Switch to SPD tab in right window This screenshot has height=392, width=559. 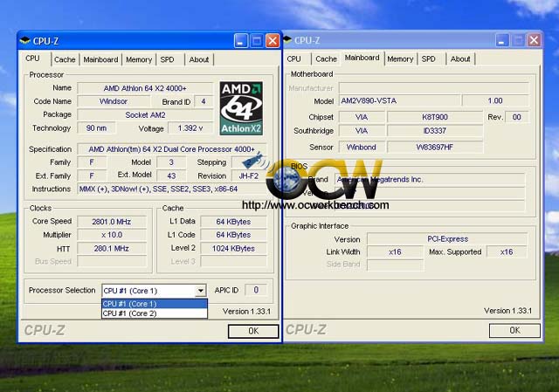point(429,58)
